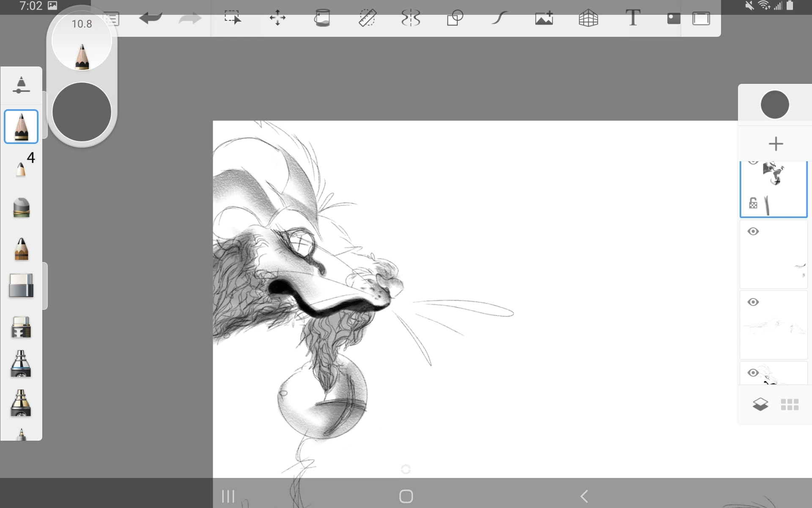Switch layers panel to grid view
812x508 pixels.
(790, 404)
